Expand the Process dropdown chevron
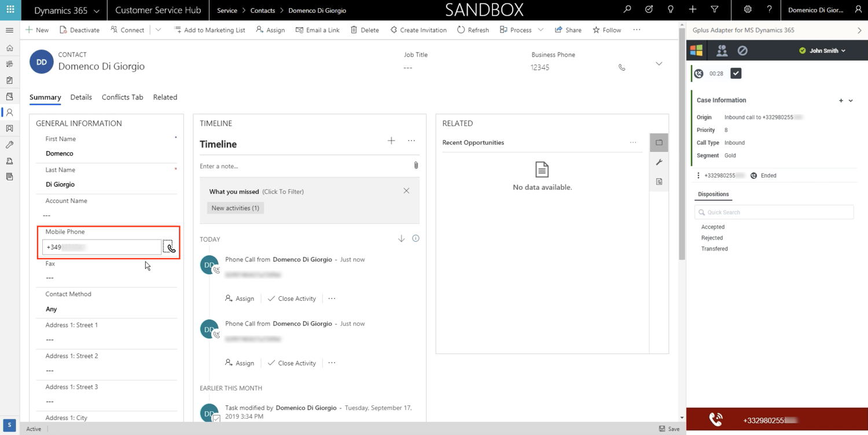The height and width of the screenshot is (435, 868). pyautogui.click(x=540, y=30)
